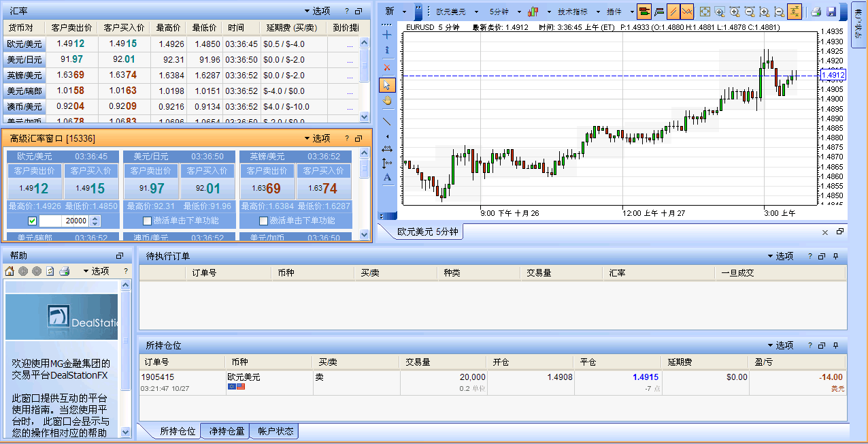Check 激活单击下单功能 under 美元/日元
The image size is (868, 444).
(x=147, y=221)
